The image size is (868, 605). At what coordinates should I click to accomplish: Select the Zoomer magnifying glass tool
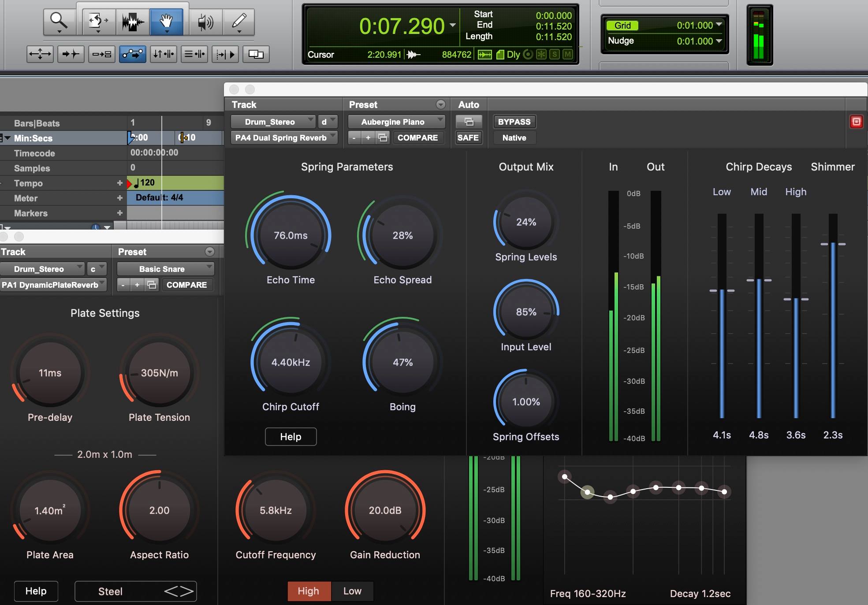click(59, 21)
